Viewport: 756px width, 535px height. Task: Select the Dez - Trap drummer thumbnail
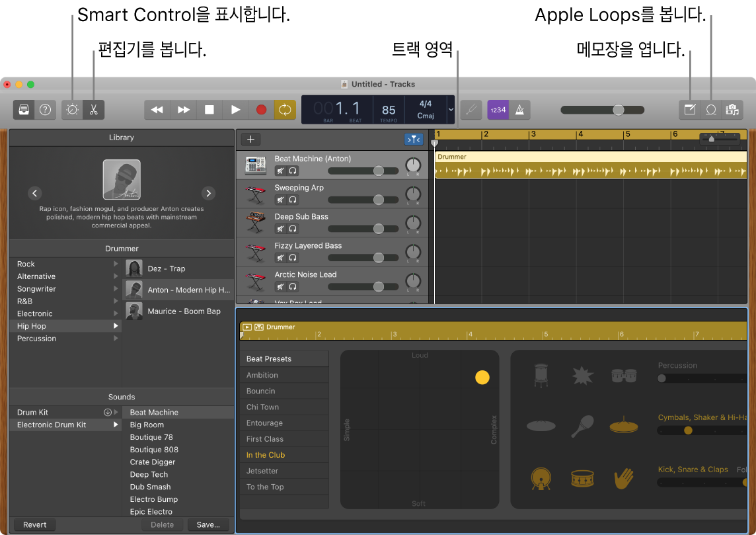135,268
